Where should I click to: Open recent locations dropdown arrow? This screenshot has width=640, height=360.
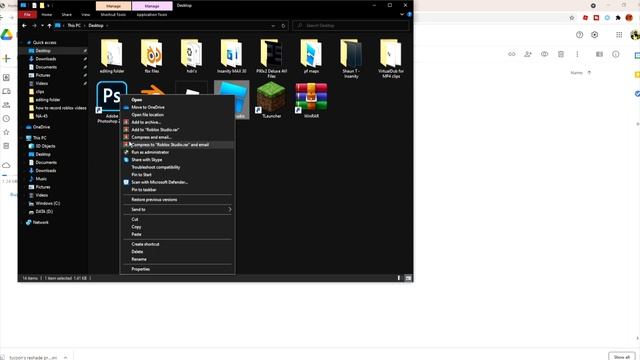(42, 25)
